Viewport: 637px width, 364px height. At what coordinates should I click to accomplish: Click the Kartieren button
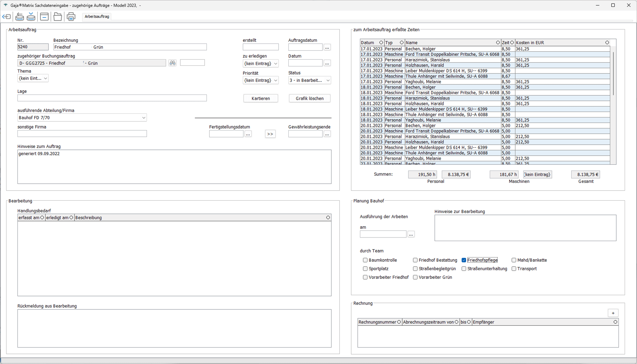[261, 98]
